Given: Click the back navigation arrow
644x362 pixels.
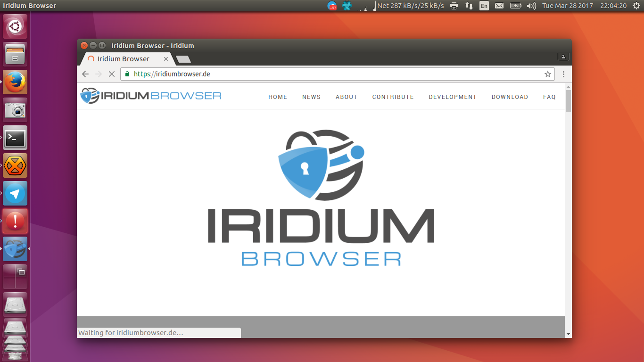Looking at the screenshot, I should (x=85, y=74).
